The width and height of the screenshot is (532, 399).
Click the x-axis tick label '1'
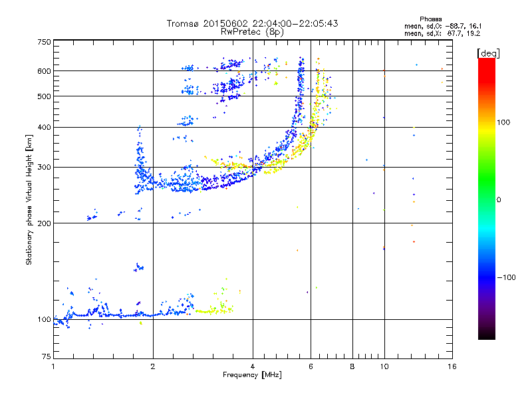pyautogui.click(x=53, y=366)
